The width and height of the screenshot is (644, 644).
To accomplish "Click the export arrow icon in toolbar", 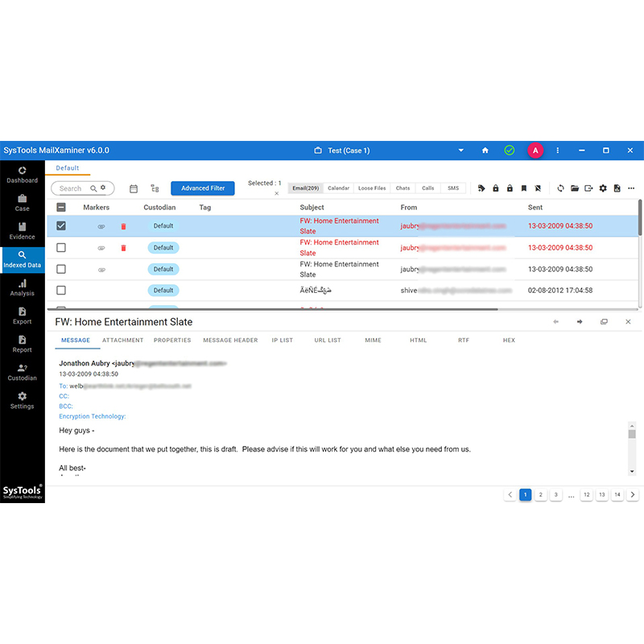I will click(588, 188).
